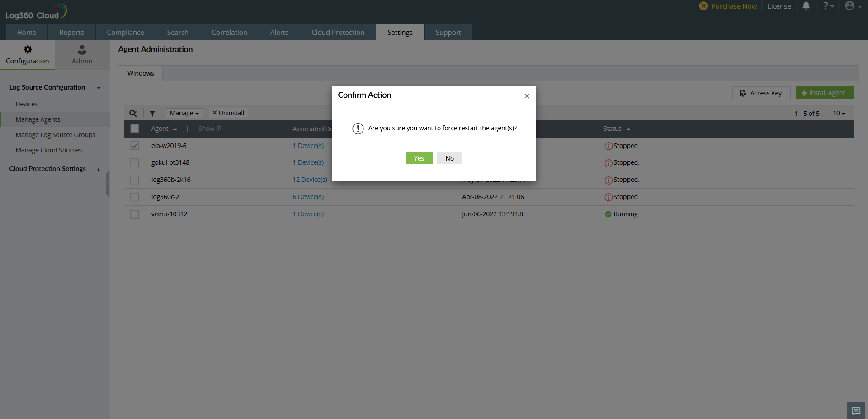Click the Stopped status icon for log360b-2k16

point(609,180)
